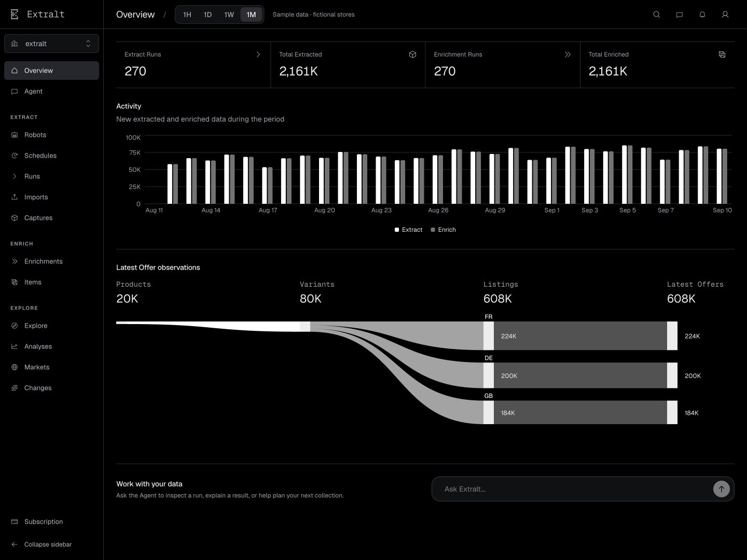Viewport: 747px width, 560px height.
Task: Click the Extract Runs arrow icon
Action: tap(258, 54)
